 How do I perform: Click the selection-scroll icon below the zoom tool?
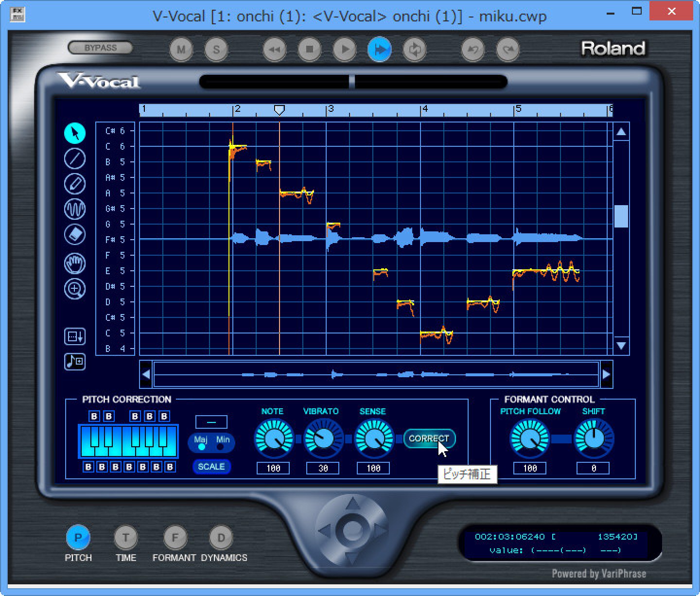[x=75, y=336]
